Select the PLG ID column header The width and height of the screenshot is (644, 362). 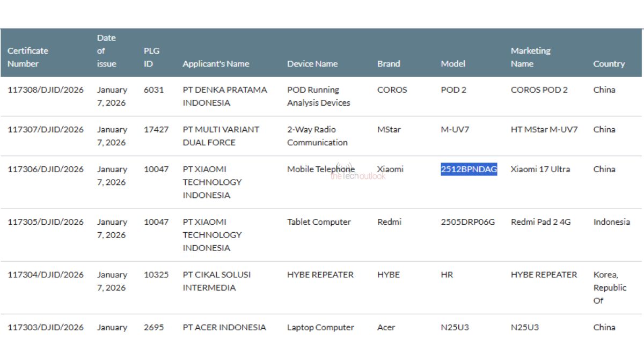tap(151, 57)
